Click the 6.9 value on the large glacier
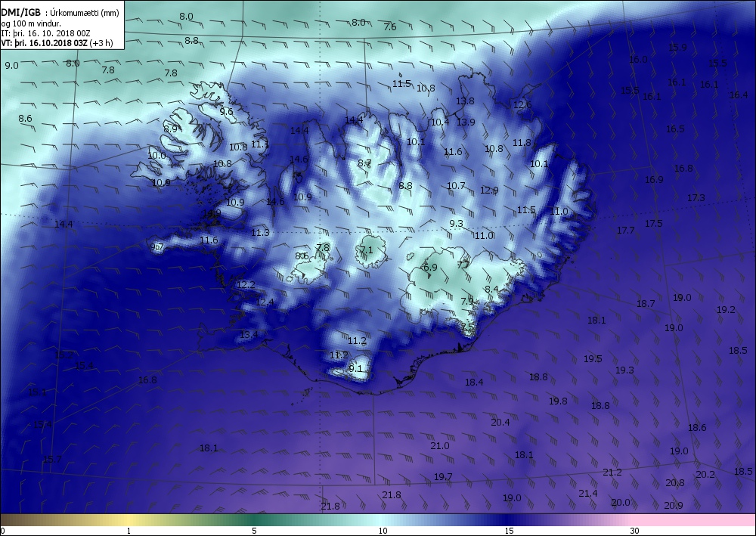Screen dimensions: 756x536 tap(430, 267)
